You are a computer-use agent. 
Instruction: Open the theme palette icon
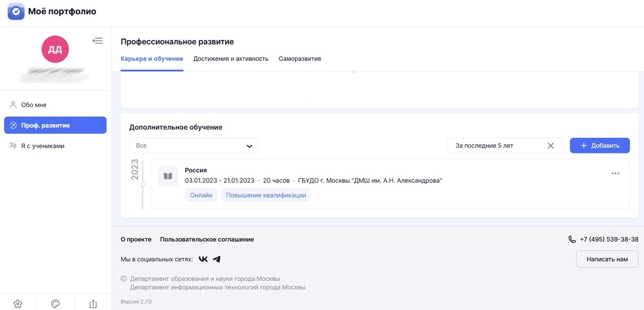coord(55,303)
